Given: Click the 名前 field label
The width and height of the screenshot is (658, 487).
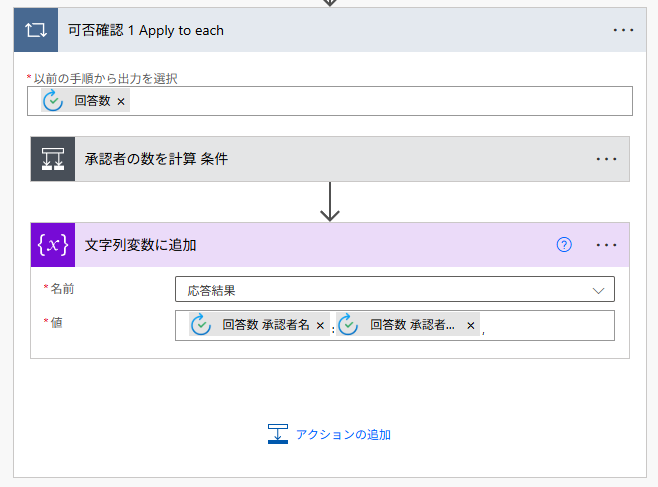Looking at the screenshot, I should (x=62, y=289).
